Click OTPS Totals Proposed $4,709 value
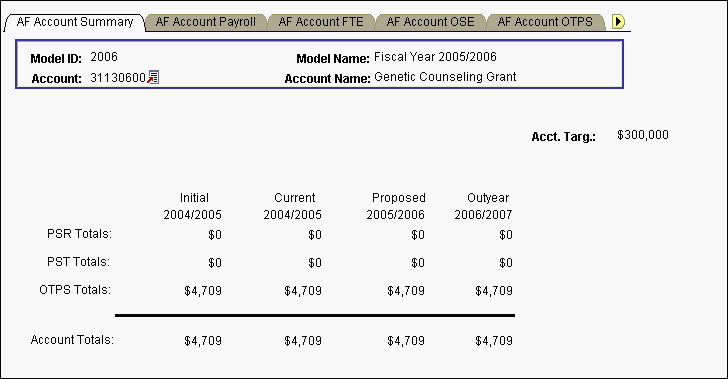728x379 pixels. (406, 291)
